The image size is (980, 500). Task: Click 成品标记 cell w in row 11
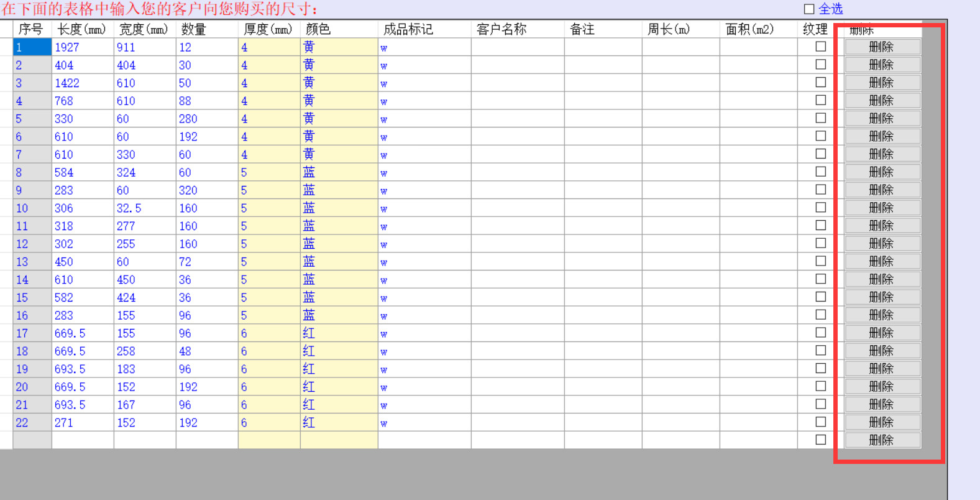(424, 226)
